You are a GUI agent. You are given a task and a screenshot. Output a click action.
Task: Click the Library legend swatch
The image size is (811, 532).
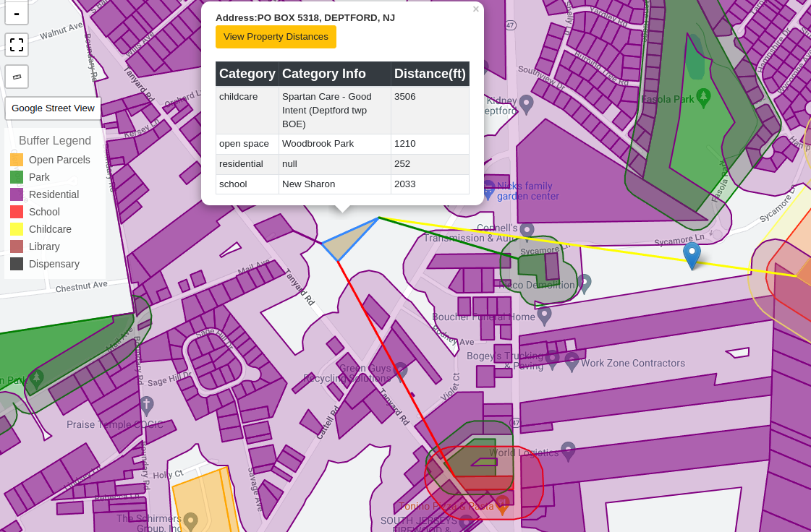[17, 246]
